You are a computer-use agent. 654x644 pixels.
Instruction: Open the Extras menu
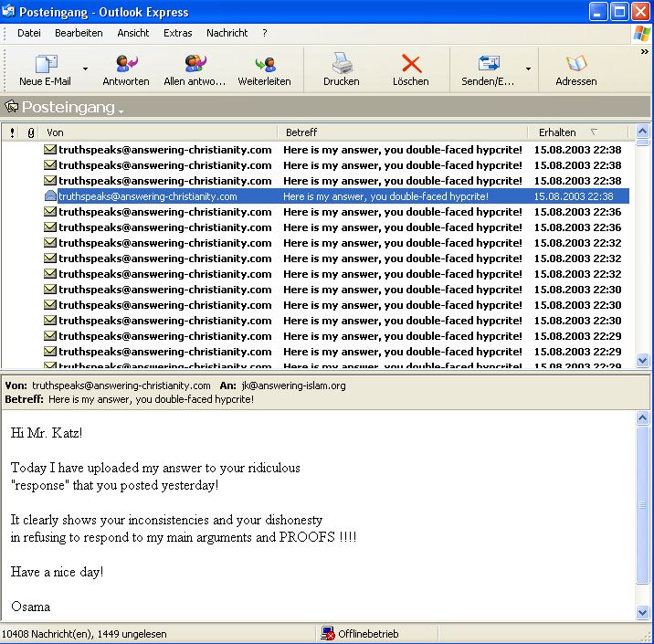coord(178,33)
